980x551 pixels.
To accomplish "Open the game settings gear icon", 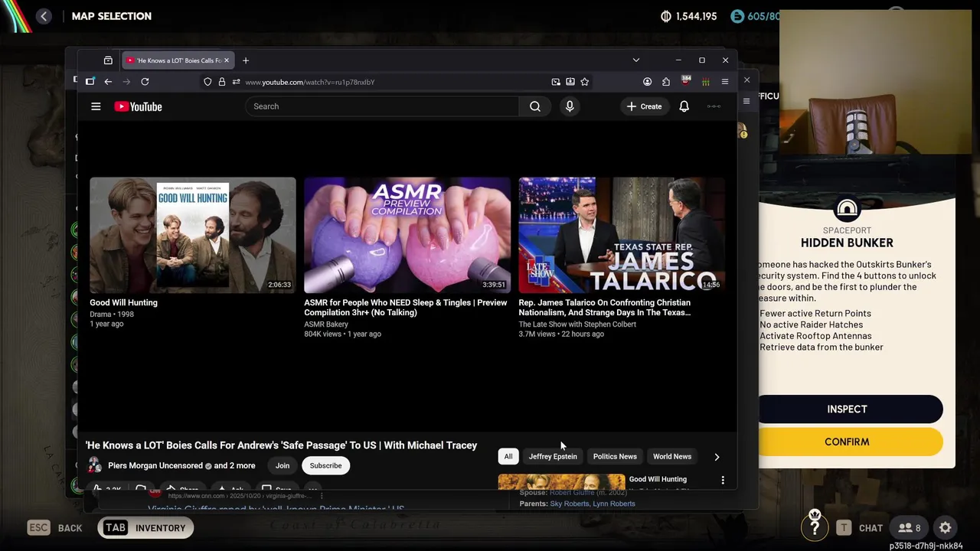I will pyautogui.click(x=946, y=528).
